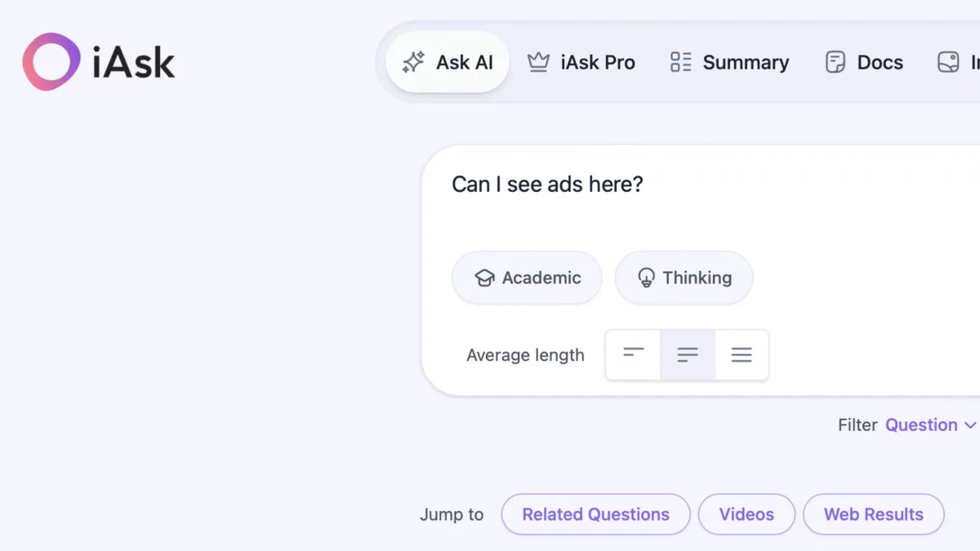Select the sparkles icon next to Ask AI
The width and height of the screenshot is (980, 551).
[412, 61]
